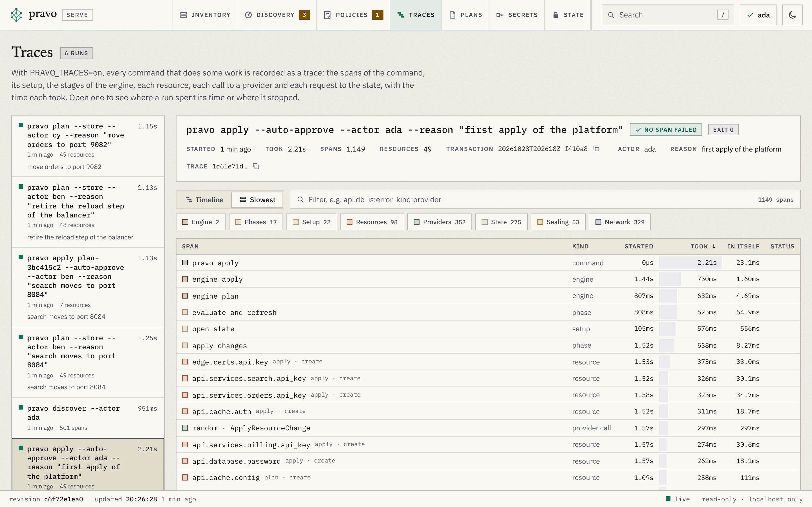Expand the evaluate and refresh span
Viewport: 812px width, 507px height.
(488, 312)
